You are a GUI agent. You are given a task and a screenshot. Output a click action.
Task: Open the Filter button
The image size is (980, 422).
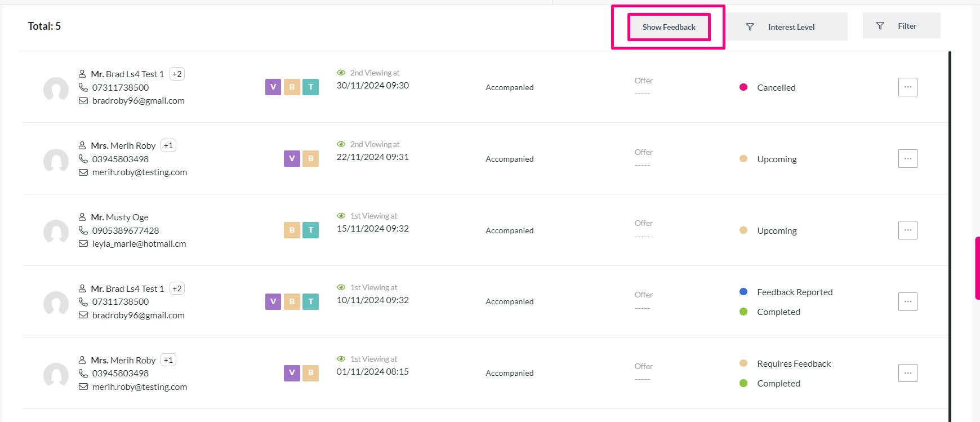pyautogui.click(x=901, y=26)
